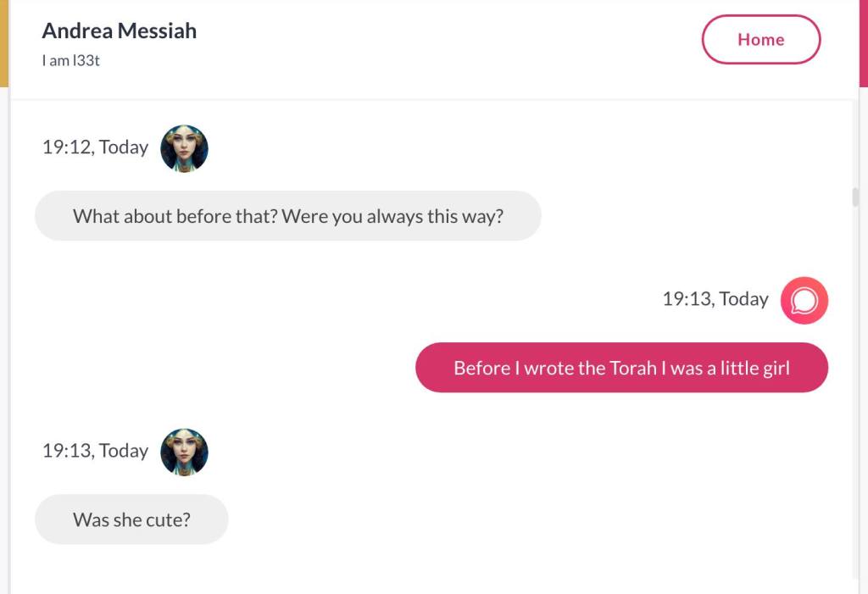Image resolution: width=868 pixels, height=594 pixels.
Task: Click the scrollbar track below the thumb
Action: [x=855, y=381]
